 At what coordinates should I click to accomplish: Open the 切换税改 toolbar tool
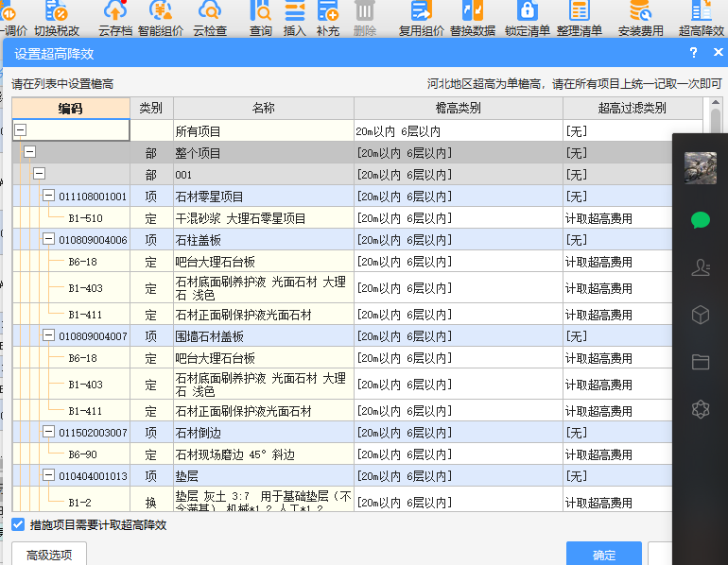click(57, 19)
